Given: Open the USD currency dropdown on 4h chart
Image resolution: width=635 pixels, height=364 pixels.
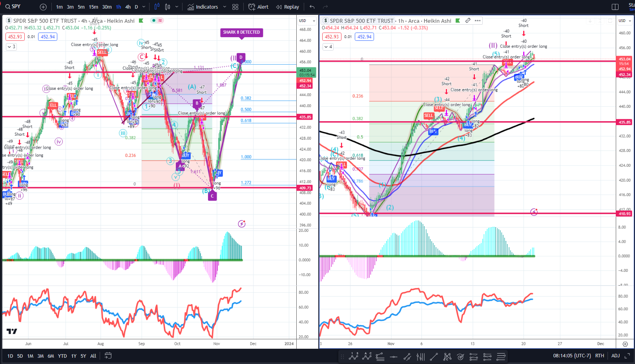Looking at the screenshot, I should tap(307, 21).
